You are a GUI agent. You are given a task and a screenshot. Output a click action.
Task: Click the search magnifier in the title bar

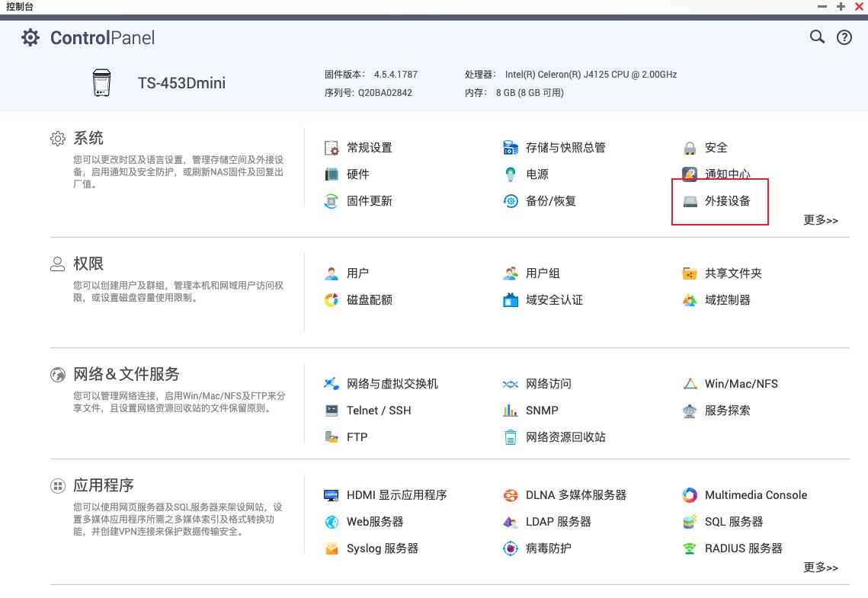[817, 37]
